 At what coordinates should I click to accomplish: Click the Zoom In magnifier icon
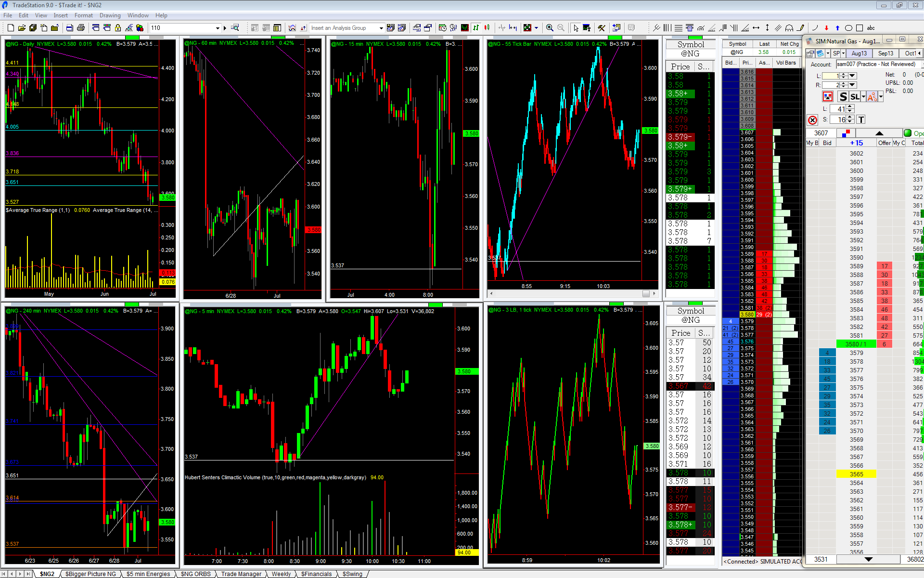pos(550,28)
